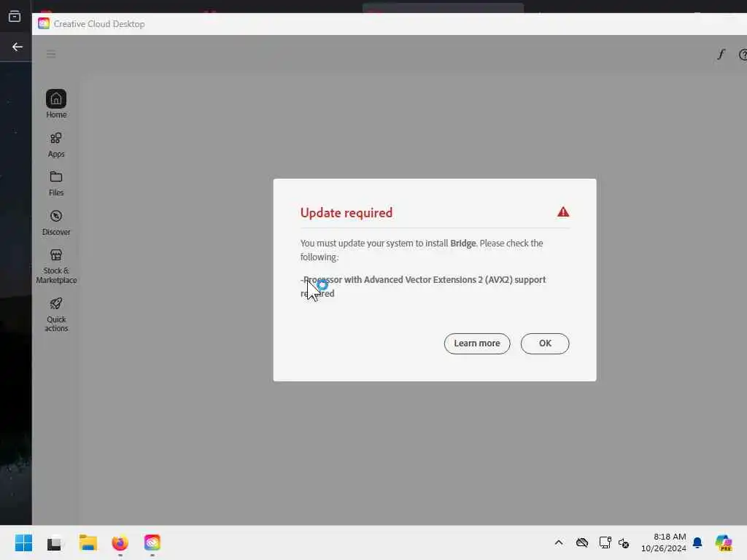This screenshot has width=747, height=560.
Task: Click the 'Update required' dialog heading
Action: tap(347, 213)
